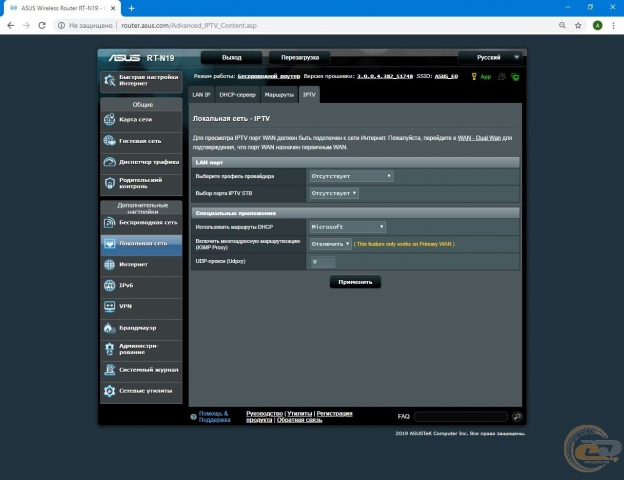Screen dimensions: 624x480
Task: Focus the UDP-прокси (Udpxy) input field
Action: 323,261
